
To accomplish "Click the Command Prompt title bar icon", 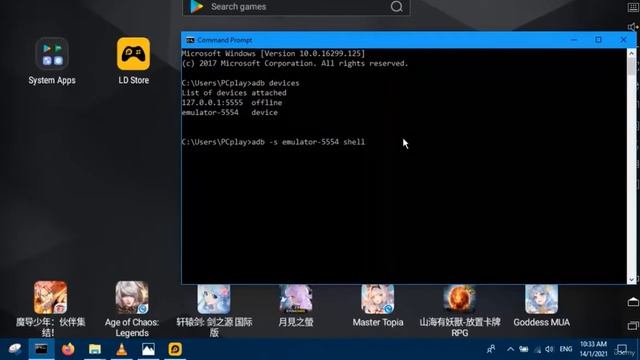I will pyautogui.click(x=190, y=40).
